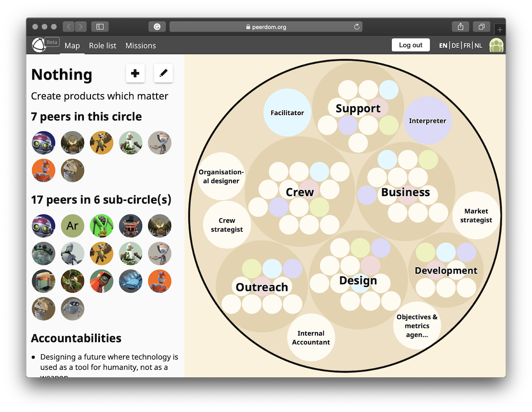
Task: Open the Missions tab
Action: coord(140,45)
